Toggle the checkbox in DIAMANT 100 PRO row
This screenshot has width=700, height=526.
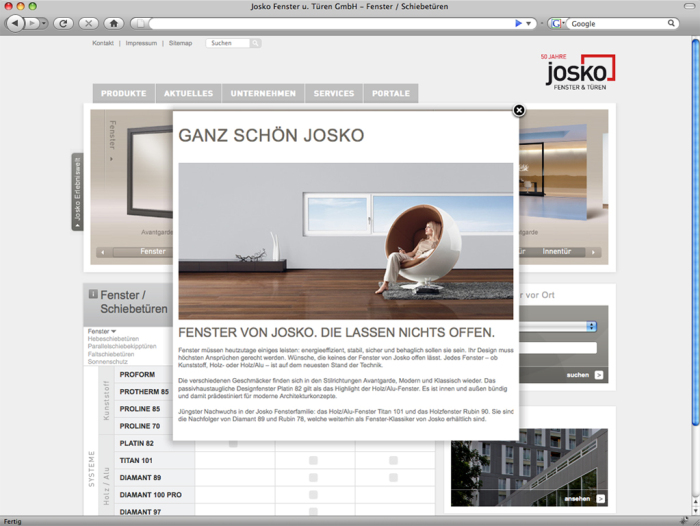(313, 495)
